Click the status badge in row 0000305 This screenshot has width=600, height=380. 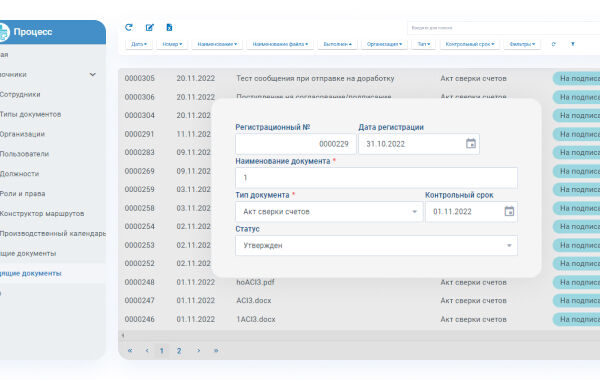pos(577,78)
